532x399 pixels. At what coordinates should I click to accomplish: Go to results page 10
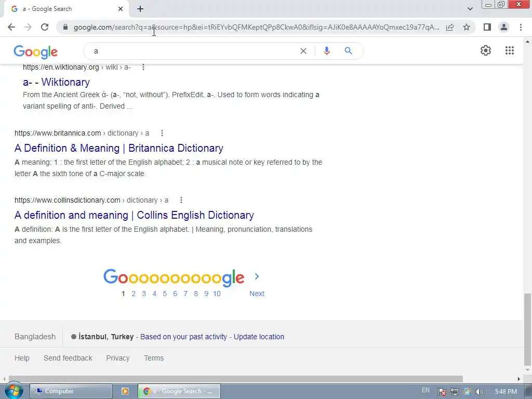click(217, 294)
